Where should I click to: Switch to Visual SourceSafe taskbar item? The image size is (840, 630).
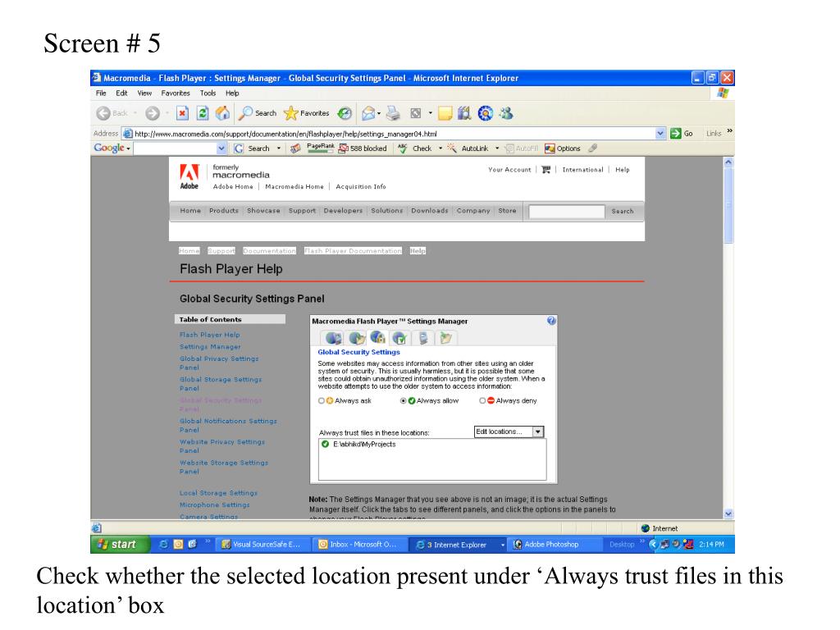pyautogui.click(x=262, y=545)
